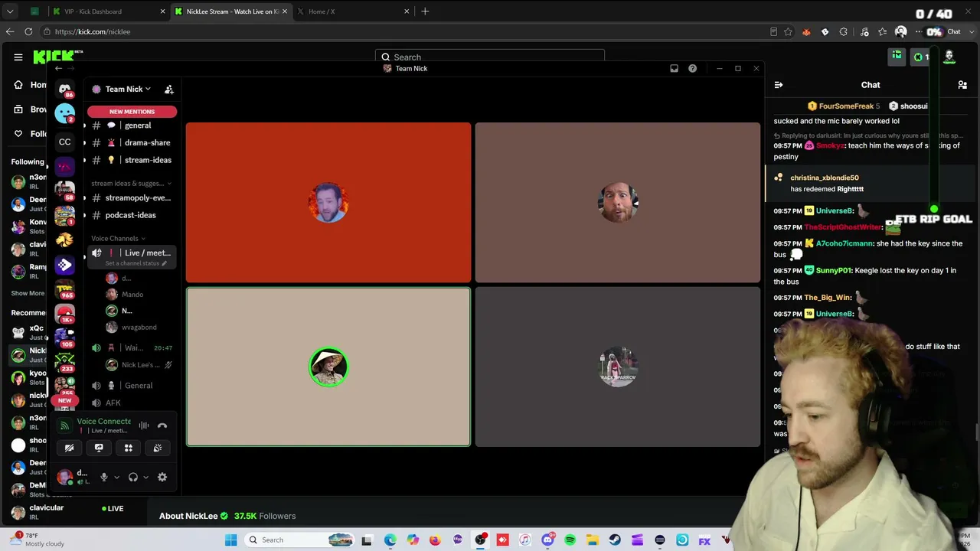Image resolution: width=980 pixels, height=551 pixels.
Task: Click the Windows taskbar Search box
Action: [x=298, y=540]
